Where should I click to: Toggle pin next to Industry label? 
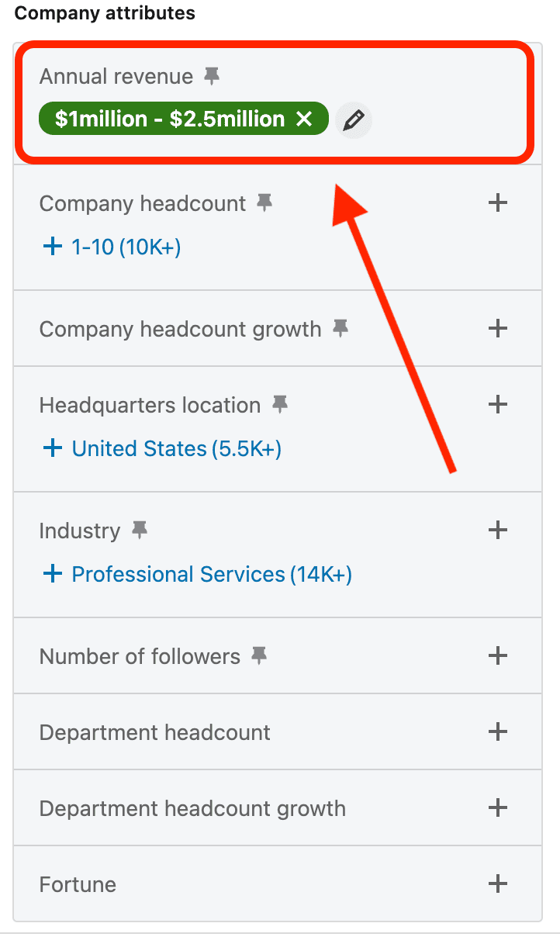point(139,531)
